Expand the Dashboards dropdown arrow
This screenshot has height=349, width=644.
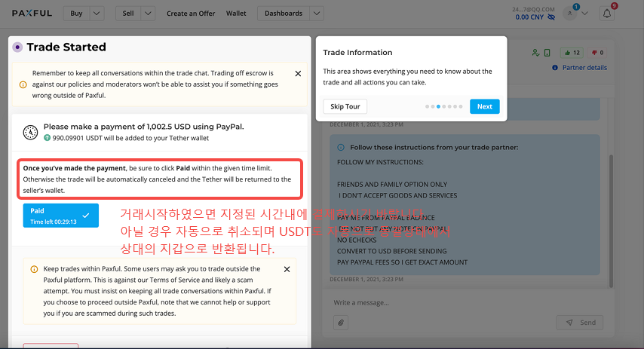point(317,13)
